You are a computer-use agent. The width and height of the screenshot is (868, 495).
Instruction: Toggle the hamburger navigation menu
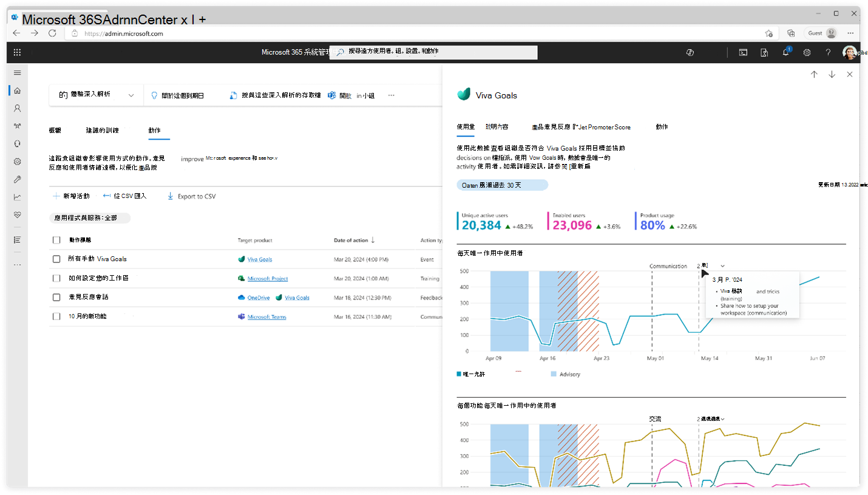click(x=17, y=73)
